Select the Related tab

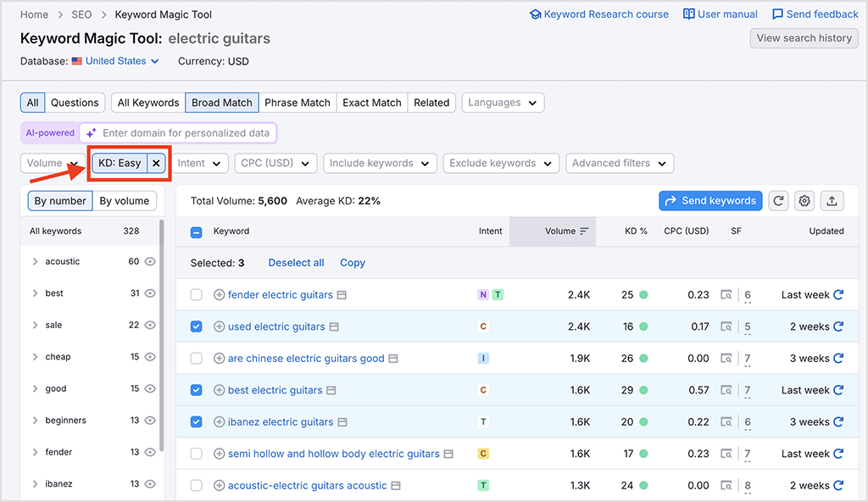coord(431,103)
